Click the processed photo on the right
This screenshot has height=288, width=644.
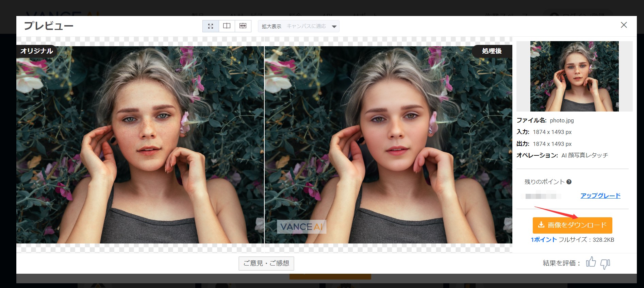(389, 145)
